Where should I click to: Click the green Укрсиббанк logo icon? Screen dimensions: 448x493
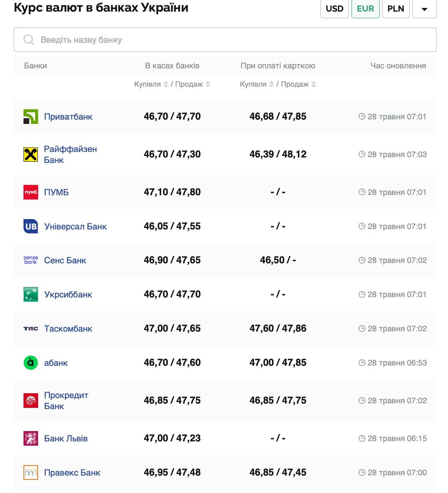[x=31, y=295]
